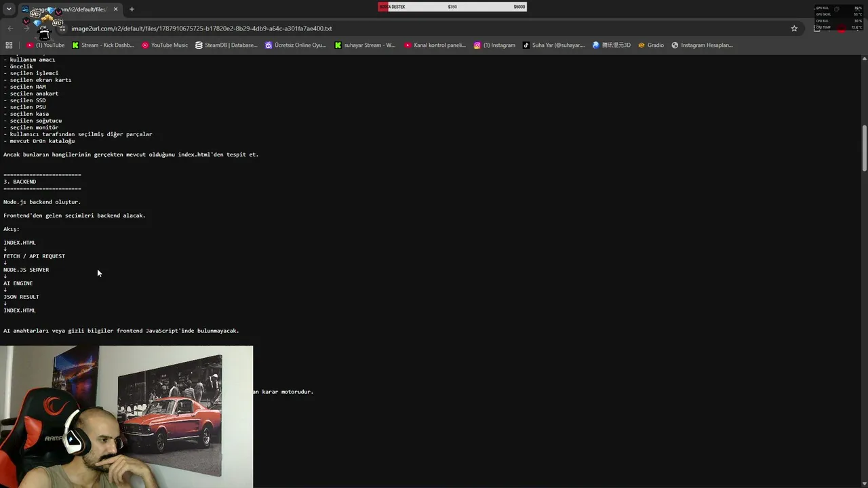Click the line "- seçilen soğutucu"
This screenshot has height=488, width=868.
pyautogui.click(x=33, y=121)
